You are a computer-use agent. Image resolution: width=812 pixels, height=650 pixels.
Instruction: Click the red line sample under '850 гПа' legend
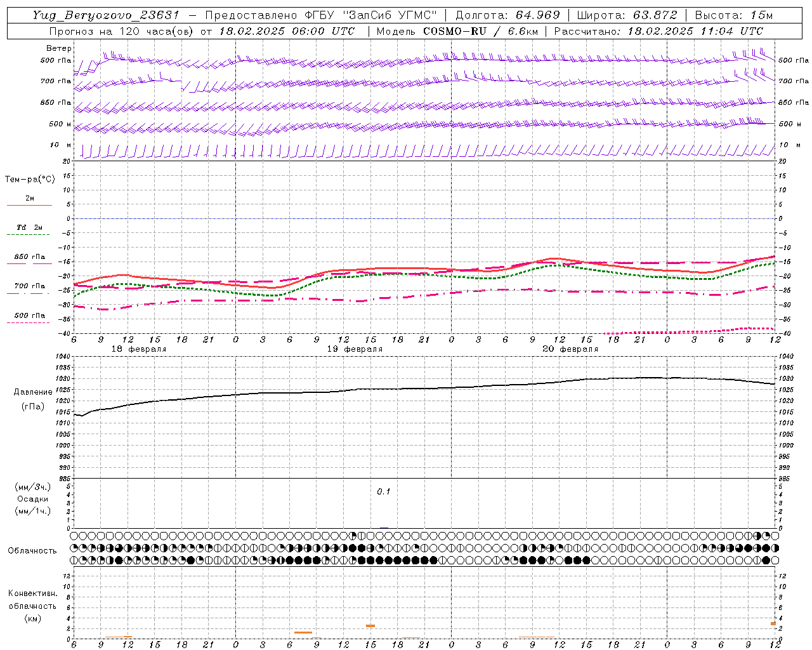pyautogui.click(x=29, y=264)
